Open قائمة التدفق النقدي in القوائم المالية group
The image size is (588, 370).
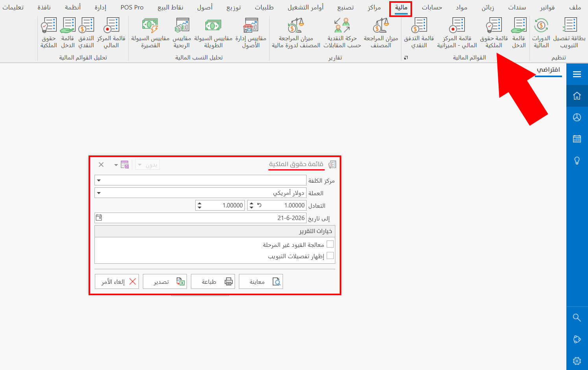419,33
